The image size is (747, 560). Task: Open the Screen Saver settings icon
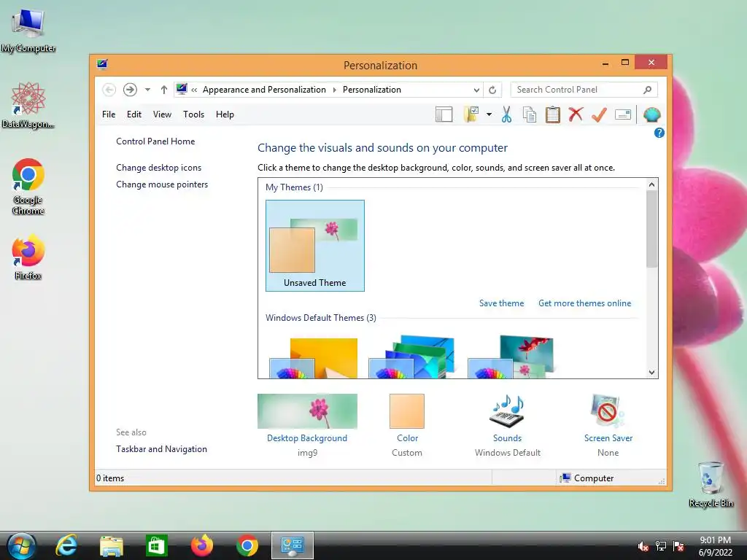(608, 411)
